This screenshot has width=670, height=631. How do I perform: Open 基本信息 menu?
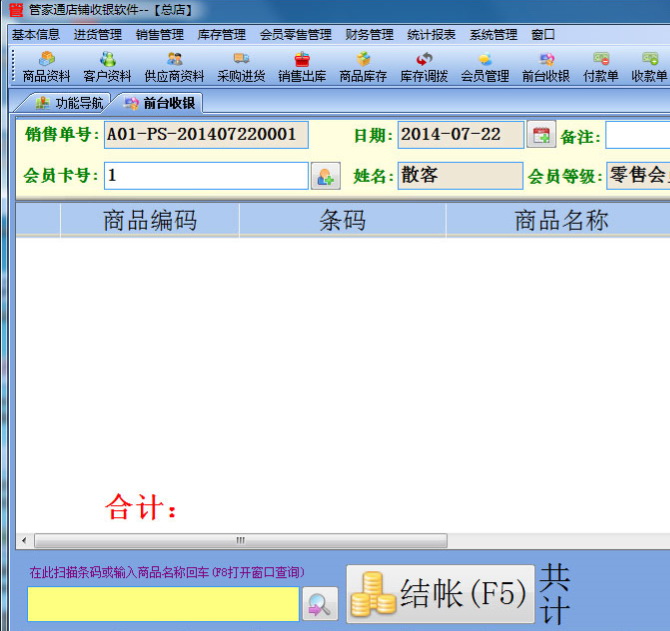tap(36, 35)
